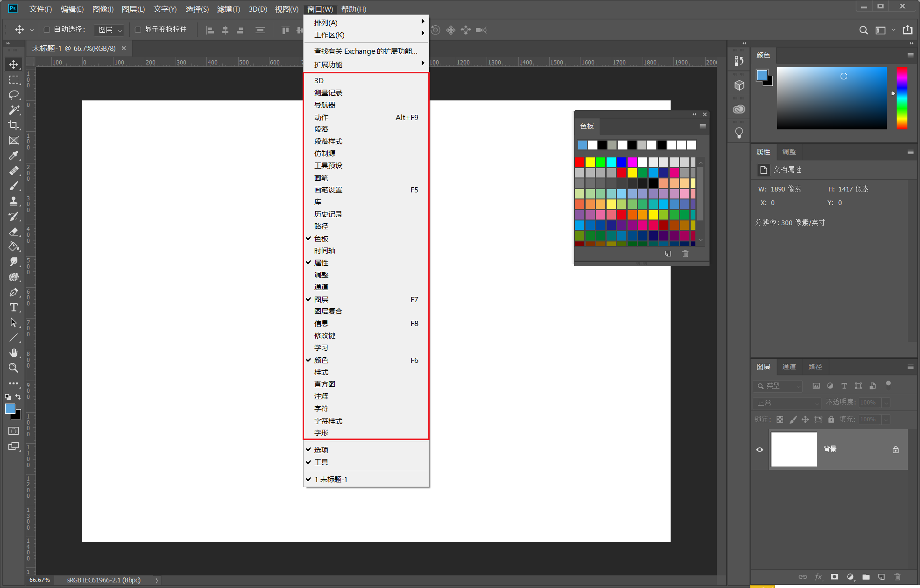Select the Hand tool

(14, 353)
